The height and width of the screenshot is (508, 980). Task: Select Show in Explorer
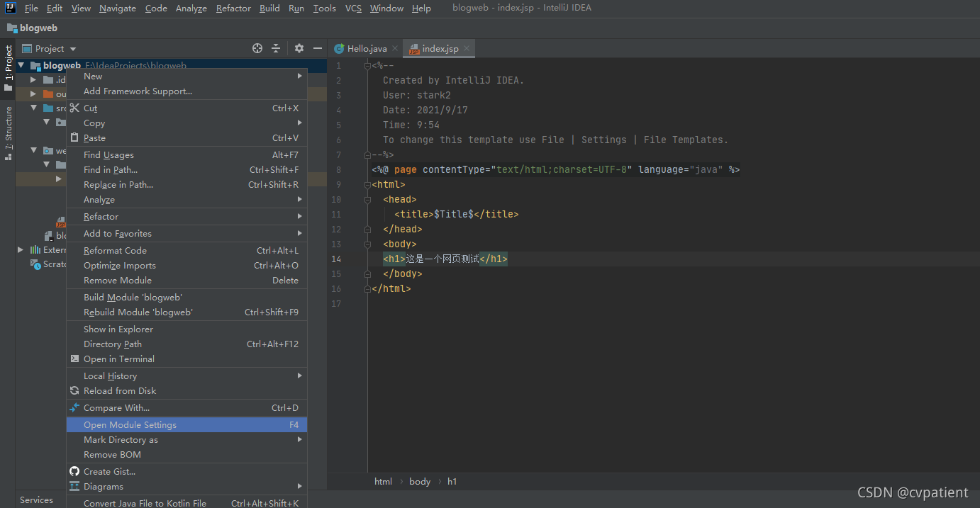click(x=186, y=329)
